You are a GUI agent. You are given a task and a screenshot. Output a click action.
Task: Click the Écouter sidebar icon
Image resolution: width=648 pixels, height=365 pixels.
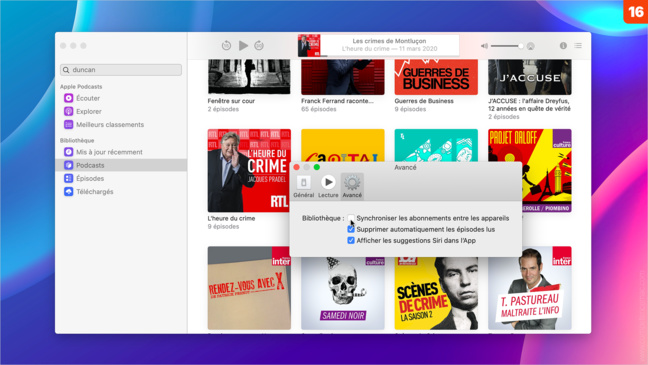[x=69, y=98]
